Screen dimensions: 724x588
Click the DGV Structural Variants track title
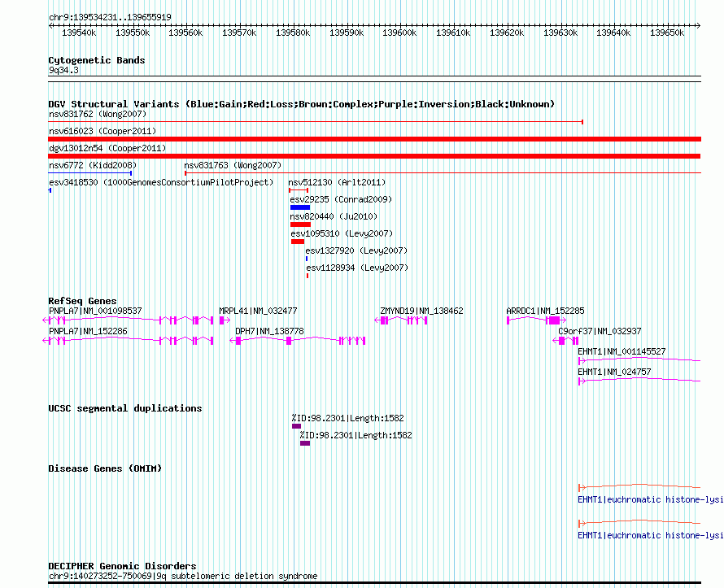click(x=302, y=104)
